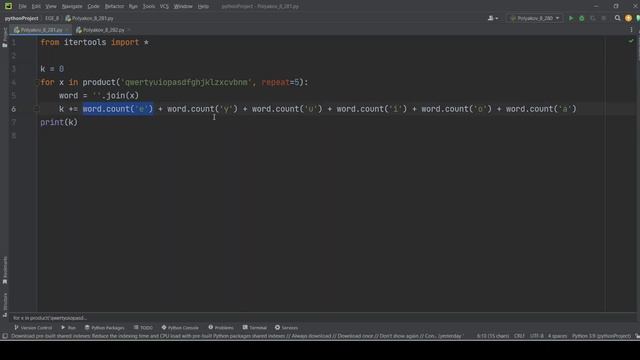
Task: Open the Python Console tool window
Action: (180, 328)
